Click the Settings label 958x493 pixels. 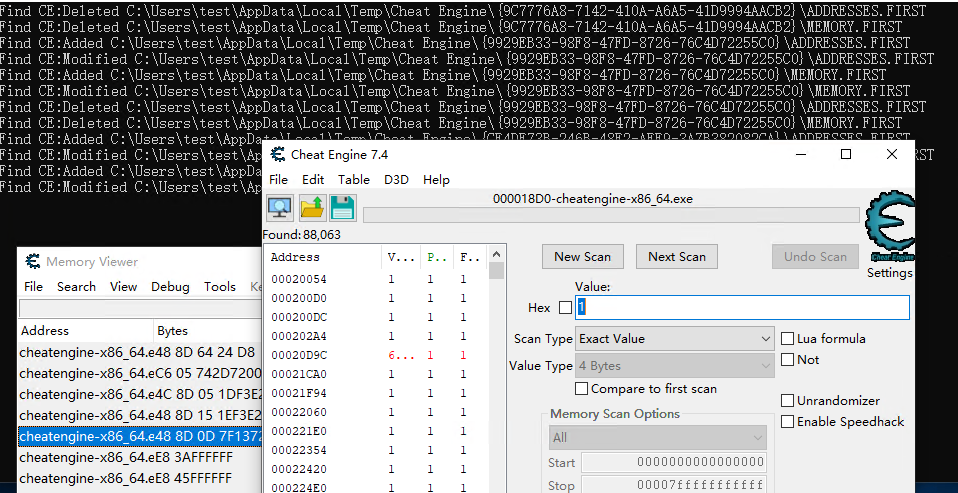tap(890, 272)
